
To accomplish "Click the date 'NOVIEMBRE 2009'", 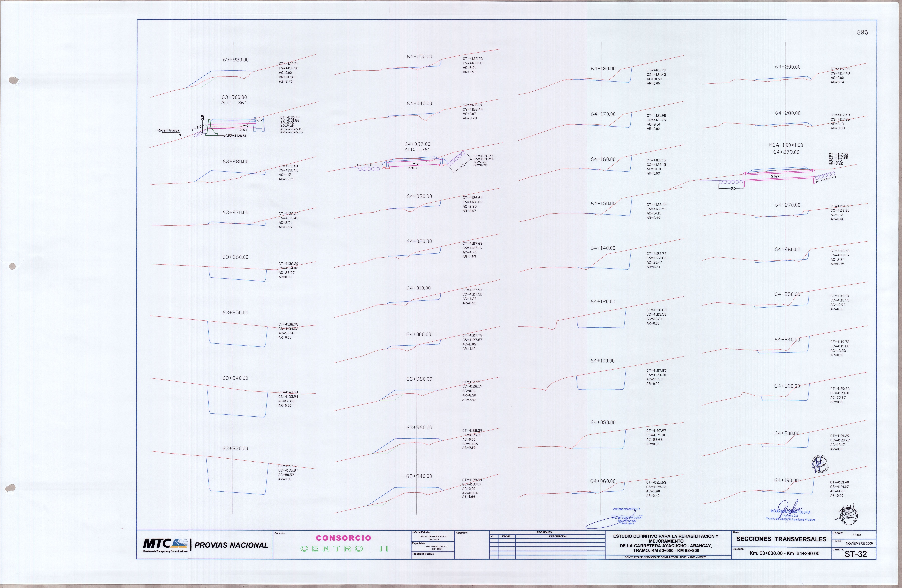I will [859, 543].
